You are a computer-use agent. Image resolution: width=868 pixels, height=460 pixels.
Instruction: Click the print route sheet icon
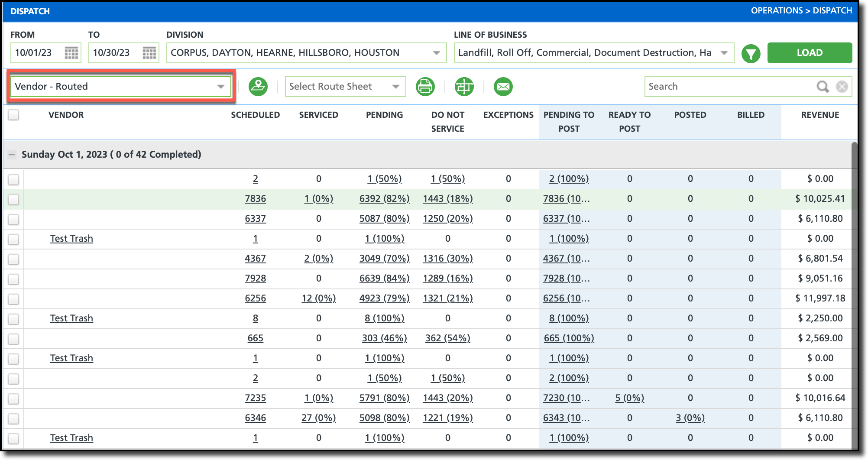pyautogui.click(x=425, y=87)
